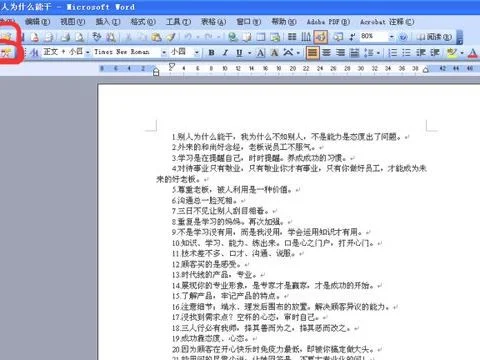Image resolution: width=480 pixels, height=360 pixels.
Task: Apply the red Font Color
Action: coord(473,52)
